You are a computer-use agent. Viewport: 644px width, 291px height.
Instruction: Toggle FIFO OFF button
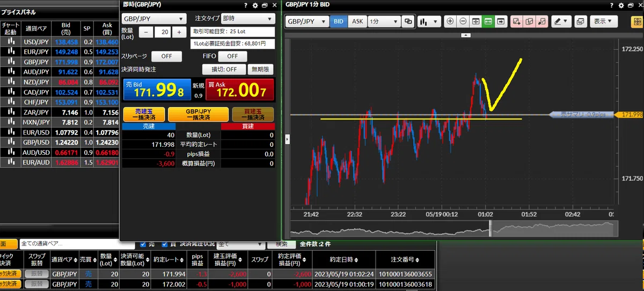pos(232,56)
